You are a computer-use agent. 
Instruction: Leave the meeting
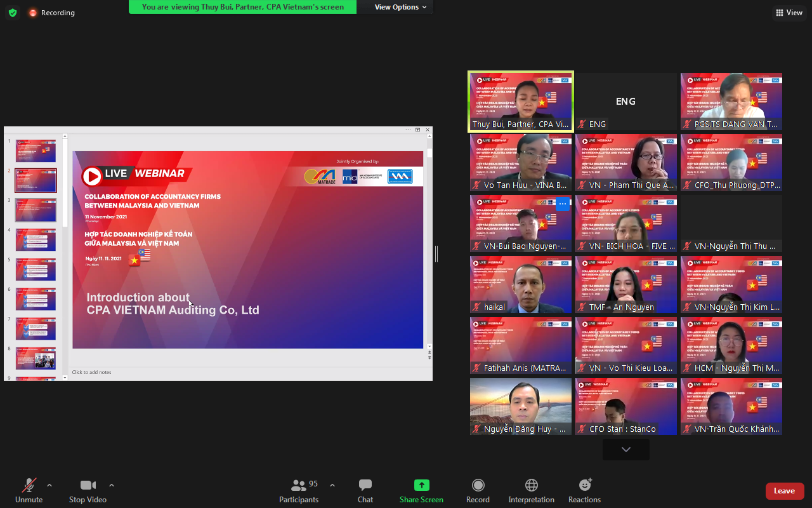784,491
